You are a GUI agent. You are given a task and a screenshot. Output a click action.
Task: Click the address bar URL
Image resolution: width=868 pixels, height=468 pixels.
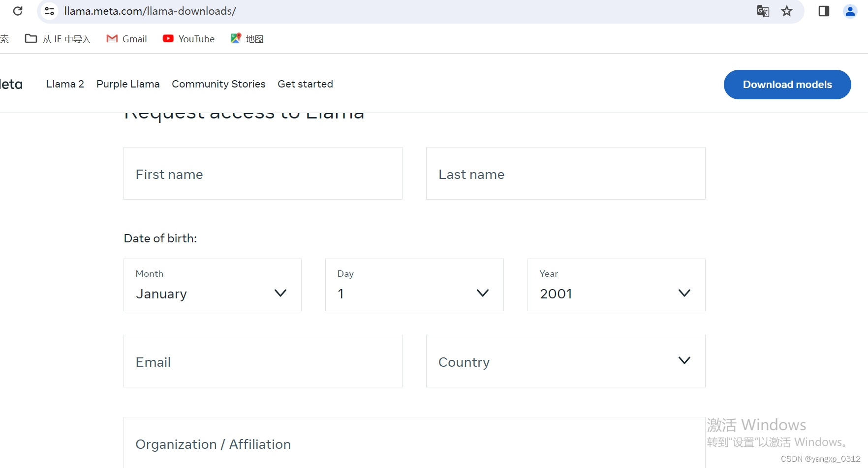click(150, 11)
